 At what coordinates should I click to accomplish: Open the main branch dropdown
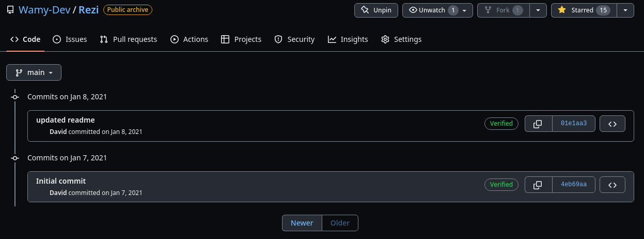(x=34, y=72)
